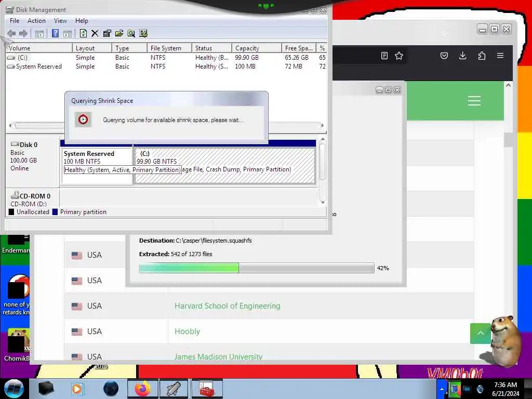
Task: Click the disk settings toolbar icon with gear
Action: pyautogui.click(x=143, y=33)
